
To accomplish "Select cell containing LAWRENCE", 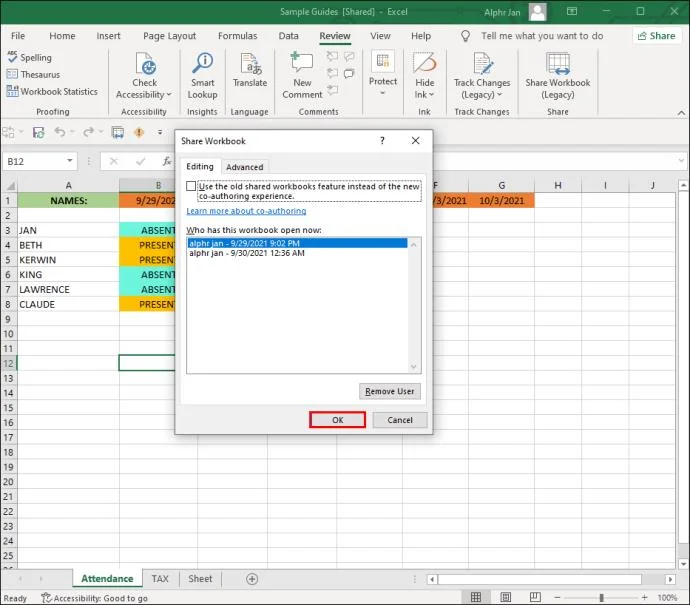I will click(68, 290).
